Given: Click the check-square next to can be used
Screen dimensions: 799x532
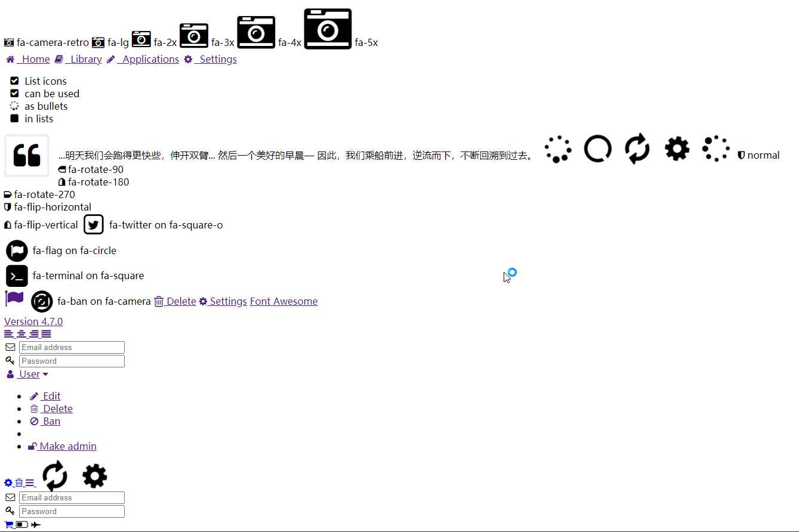Looking at the screenshot, I should pos(14,93).
